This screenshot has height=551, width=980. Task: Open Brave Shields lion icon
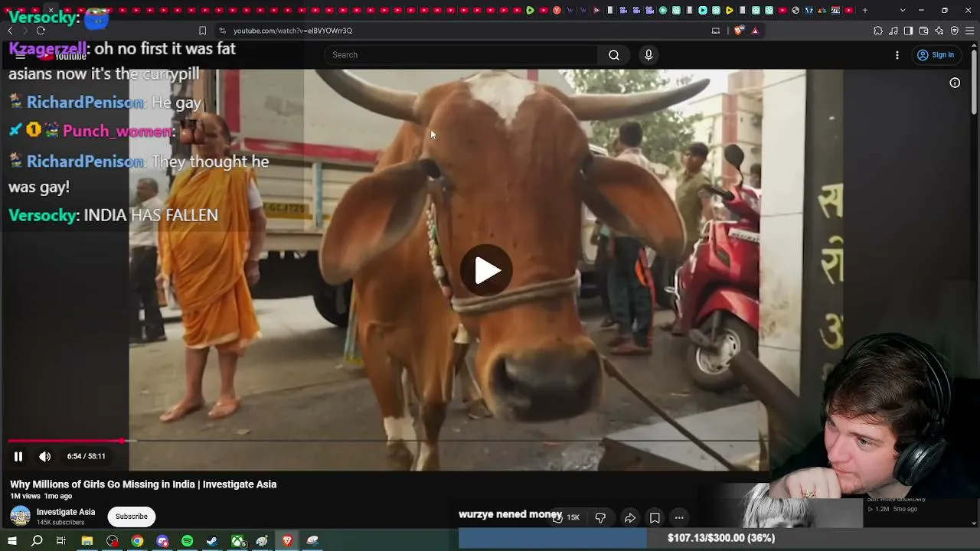738,31
